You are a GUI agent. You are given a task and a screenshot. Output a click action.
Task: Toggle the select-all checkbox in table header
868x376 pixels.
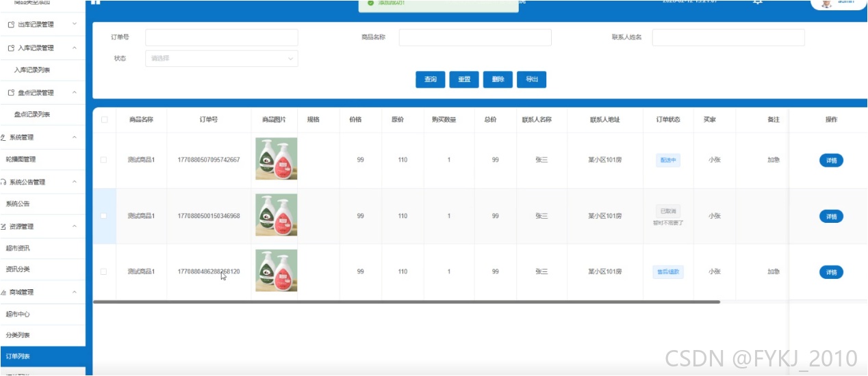[x=104, y=120]
